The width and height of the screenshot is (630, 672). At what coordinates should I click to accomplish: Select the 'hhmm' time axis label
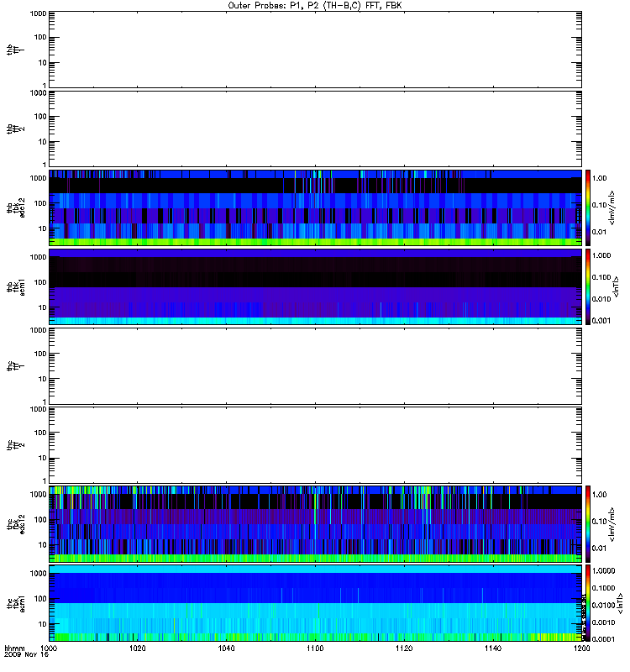tap(14, 648)
